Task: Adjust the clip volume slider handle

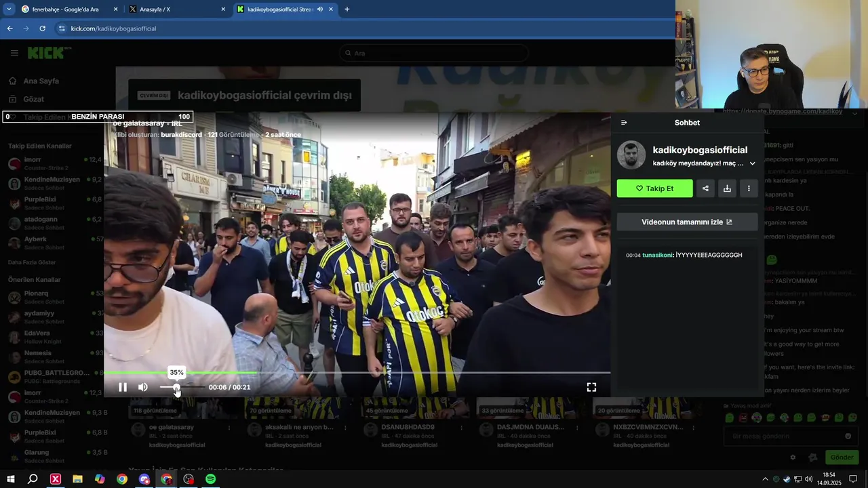Action: [x=176, y=387]
